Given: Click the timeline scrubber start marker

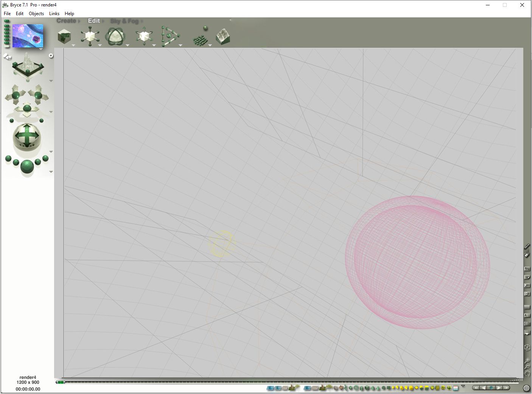Looking at the screenshot, I should tap(60, 382).
